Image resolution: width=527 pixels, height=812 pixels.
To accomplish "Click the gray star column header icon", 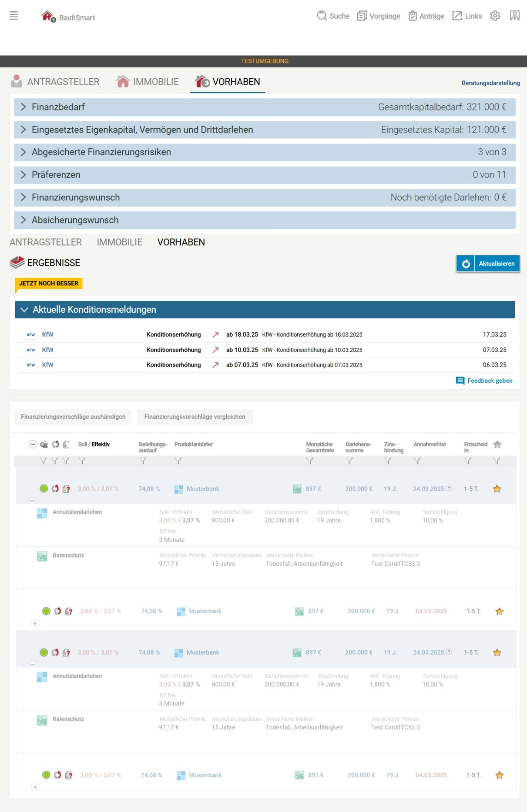I will point(497,444).
